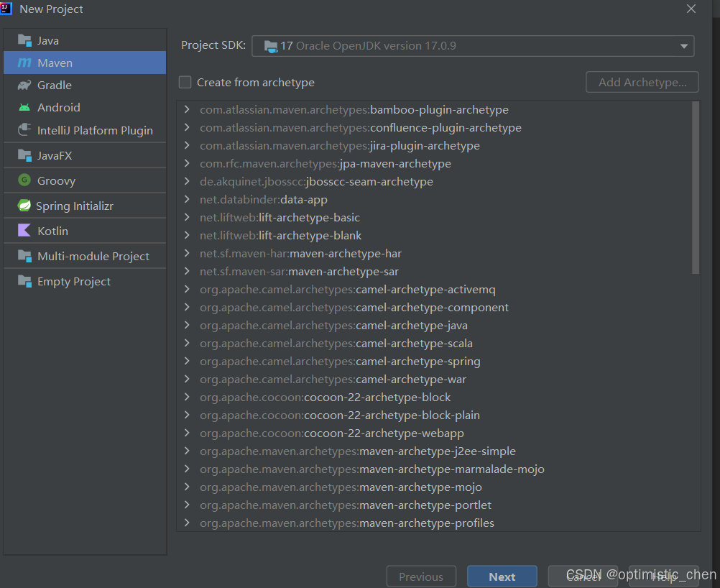Click the Android robot icon
Image resolution: width=720 pixels, height=588 pixels.
coord(24,108)
